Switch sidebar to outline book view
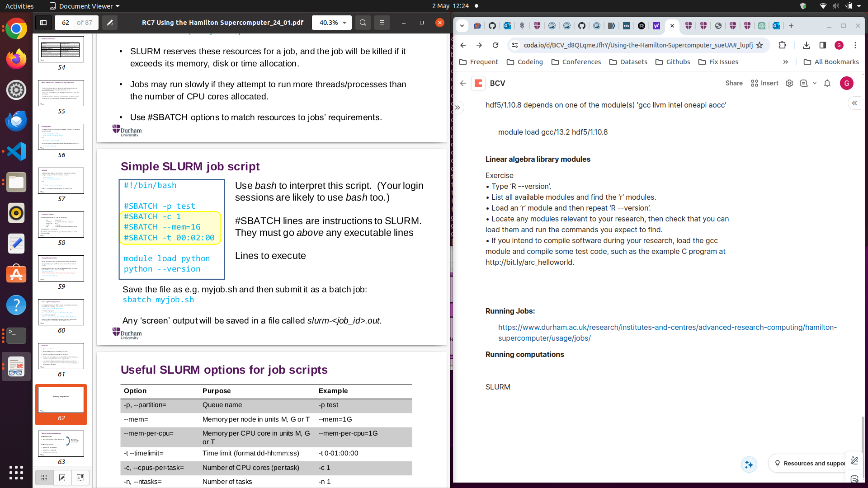The height and width of the screenshot is (488, 868). (x=80, y=477)
